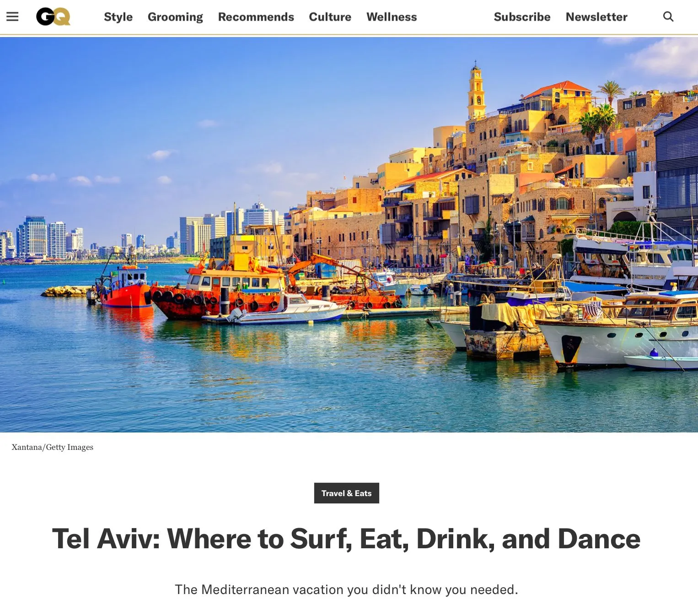Click the Mediterranean vacation subtitle text
This screenshot has width=698, height=616.
pyautogui.click(x=346, y=589)
